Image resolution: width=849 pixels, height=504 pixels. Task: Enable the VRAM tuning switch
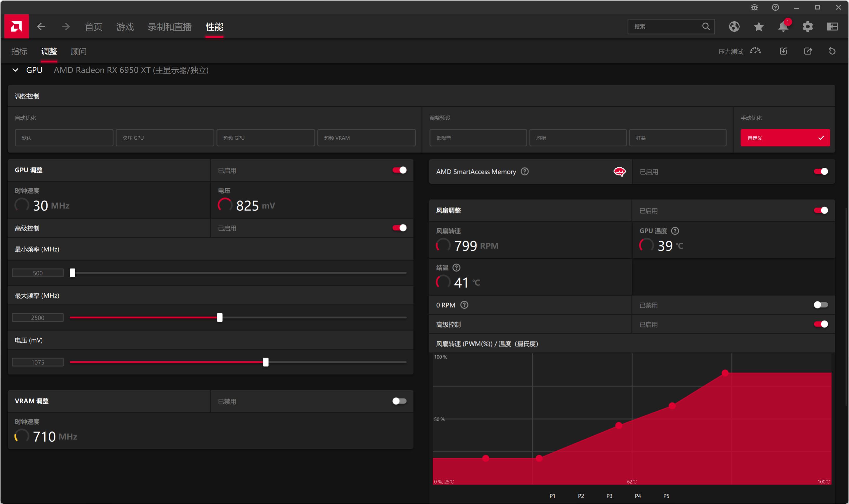(x=399, y=401)
